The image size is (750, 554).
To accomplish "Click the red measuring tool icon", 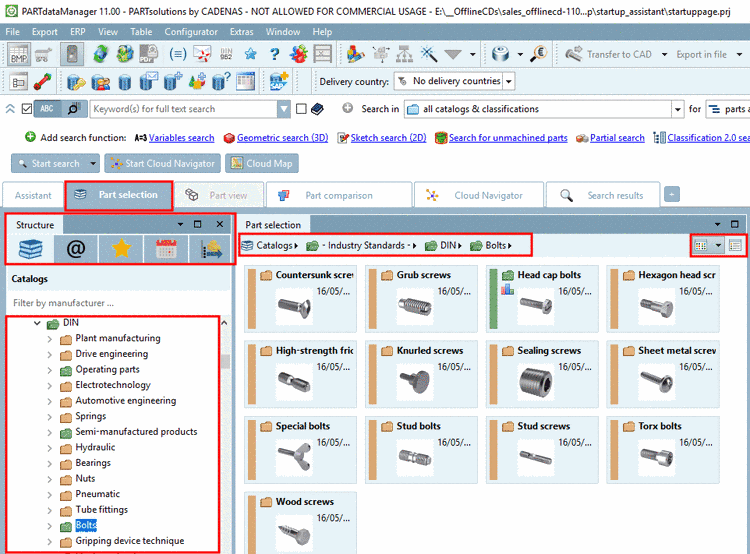I will point(43,81).
